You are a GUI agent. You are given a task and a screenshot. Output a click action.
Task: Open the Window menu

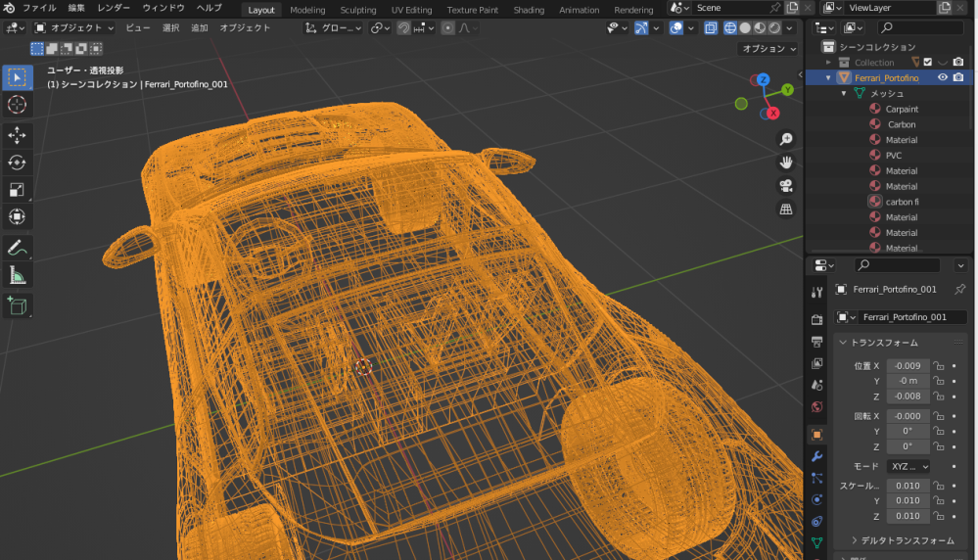163,8
